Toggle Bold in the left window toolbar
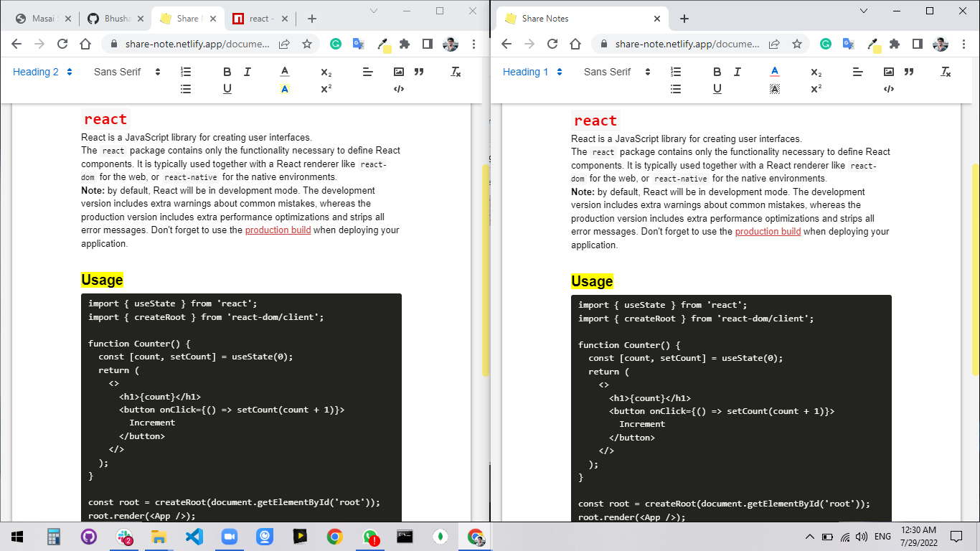This screenshot has width=980, height=551. [x=227, y=72]
